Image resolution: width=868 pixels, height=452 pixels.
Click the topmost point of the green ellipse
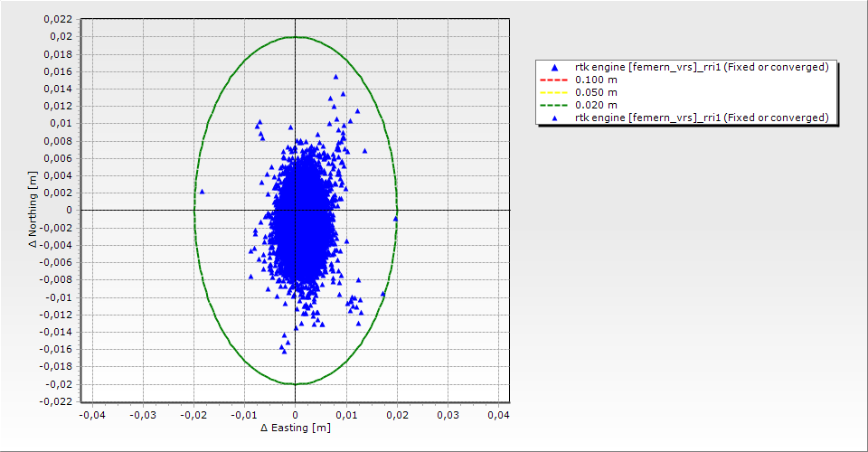(296, 37)
